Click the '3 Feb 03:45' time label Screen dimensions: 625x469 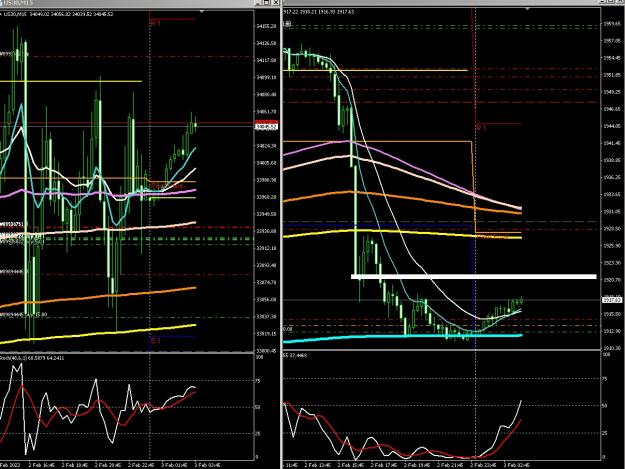(207, 465)
